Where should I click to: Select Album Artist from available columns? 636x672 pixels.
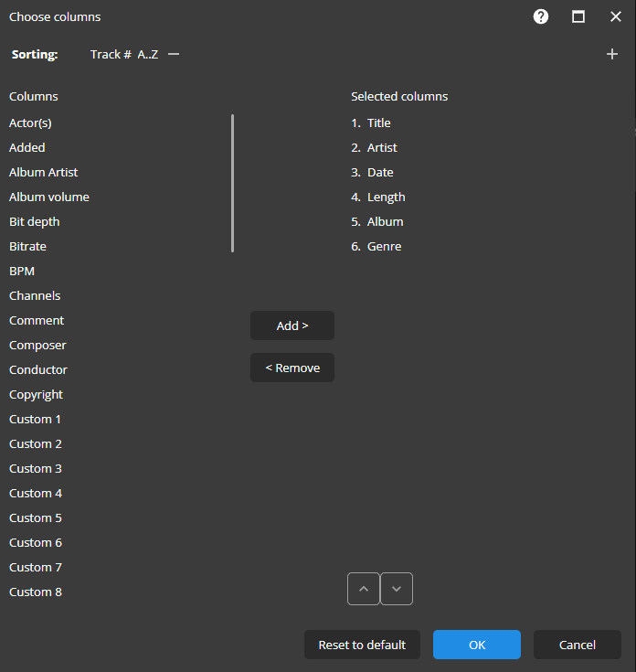(x=44, y=173)
